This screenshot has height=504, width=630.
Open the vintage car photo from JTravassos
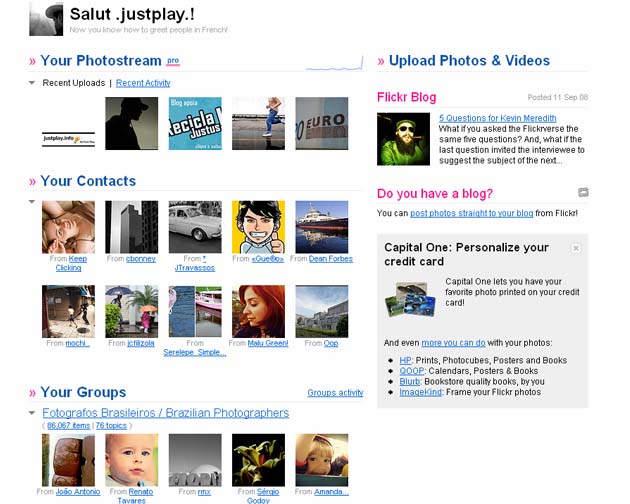click(x=195, y=227)
